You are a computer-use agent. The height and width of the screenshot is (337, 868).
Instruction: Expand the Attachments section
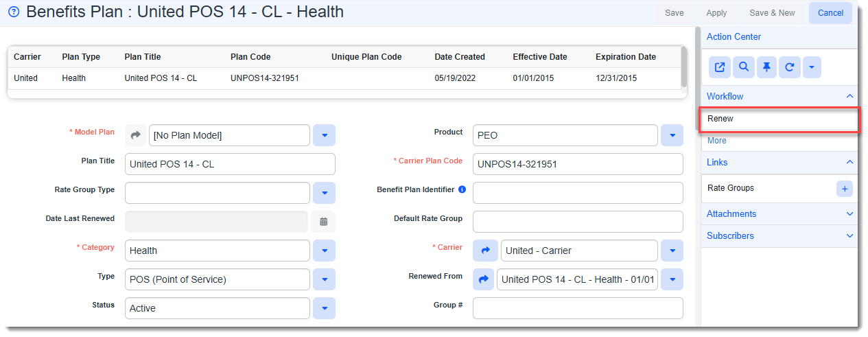pos(779,214)
